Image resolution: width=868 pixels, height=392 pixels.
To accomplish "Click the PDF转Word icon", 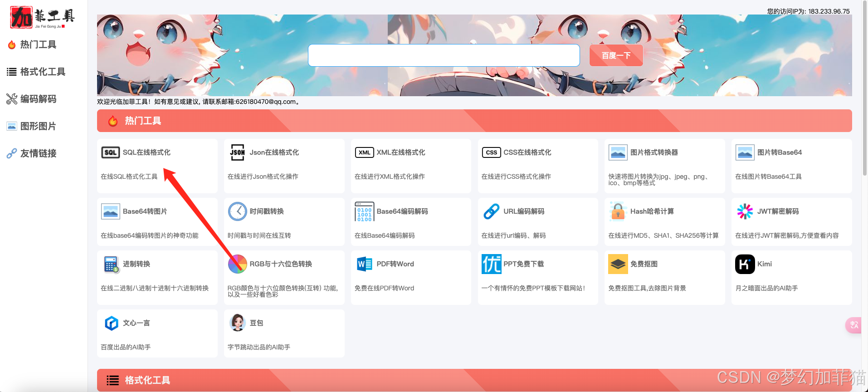I will (x=365, y=264).
